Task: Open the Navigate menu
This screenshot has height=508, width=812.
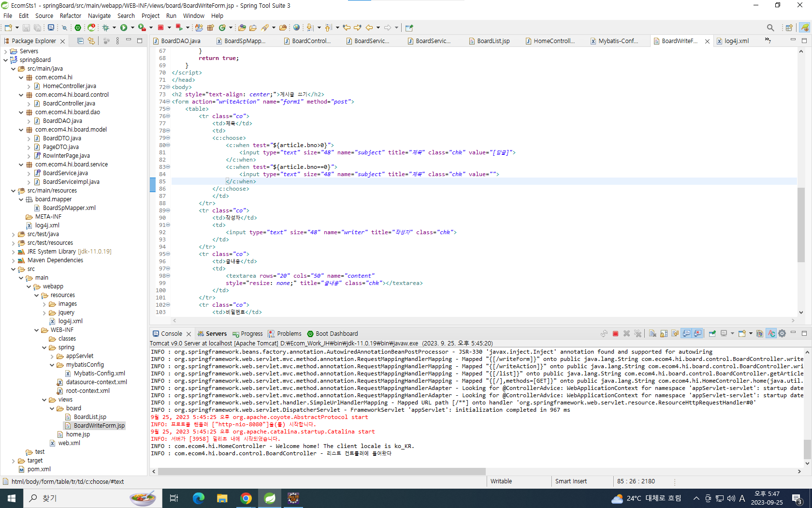Action: click(99, 15)
